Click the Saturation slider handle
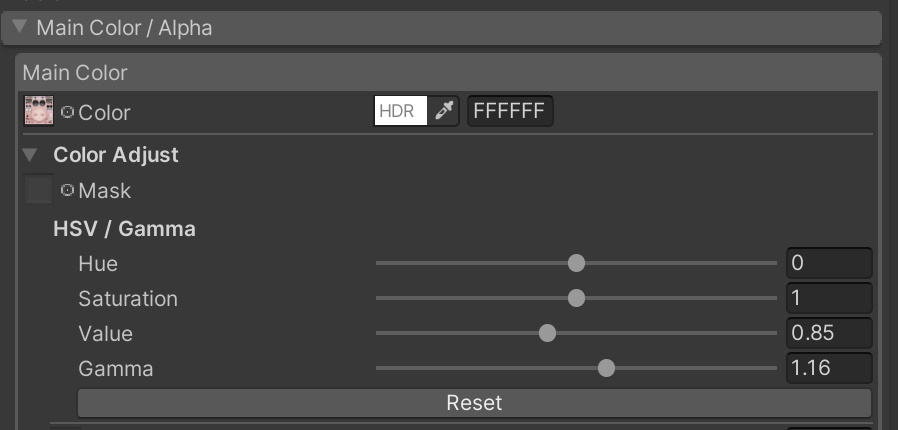 [x=576, y=298]
